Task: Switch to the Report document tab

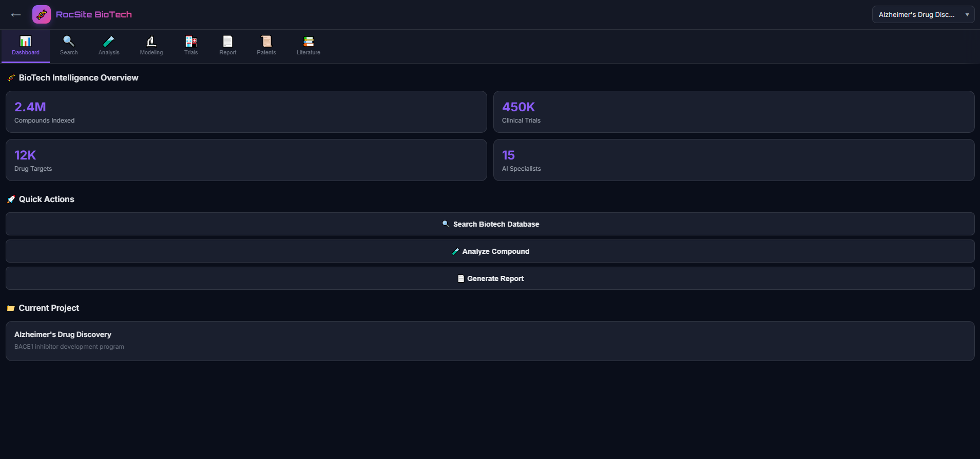Action: (x=228, y=45)
